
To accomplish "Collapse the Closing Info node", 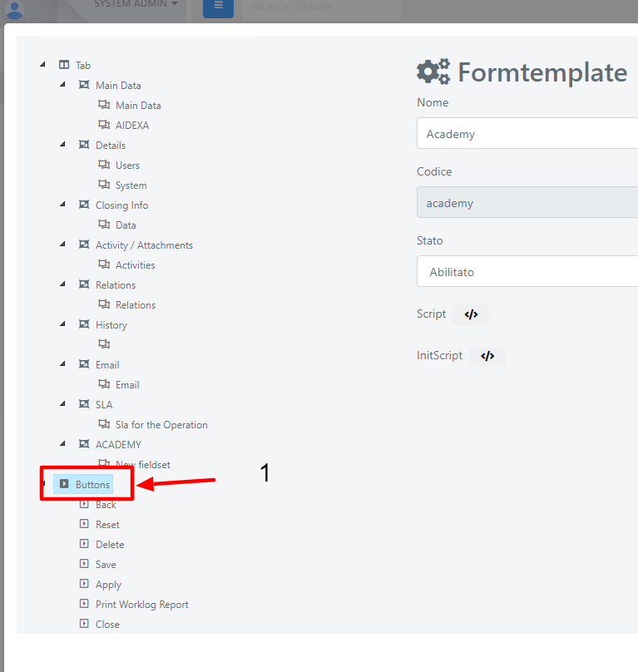I will 62,204.
